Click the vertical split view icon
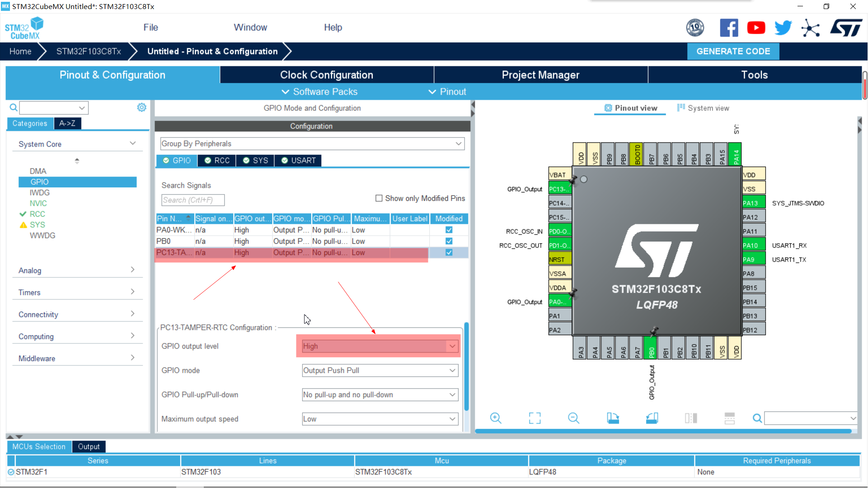Screen dimensions: 868x488 [691, 418]
